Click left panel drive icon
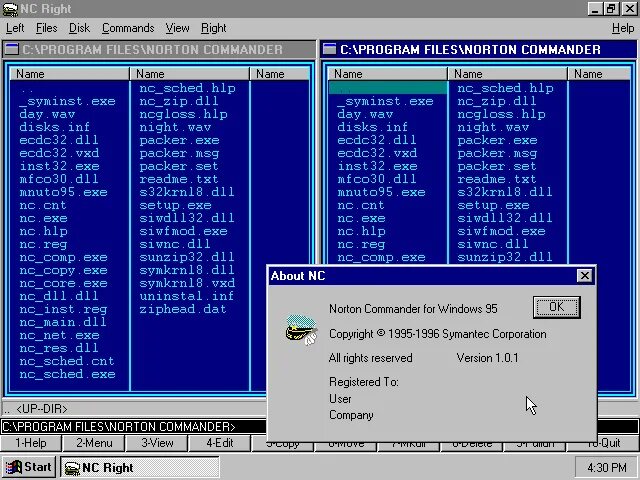640x480 pixels. (x=12, y=49)
